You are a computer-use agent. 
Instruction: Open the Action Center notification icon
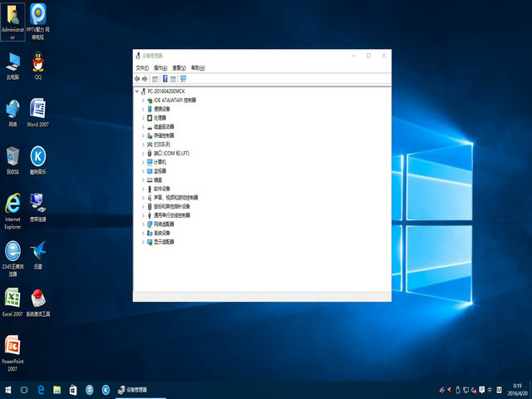coord(482,390)
